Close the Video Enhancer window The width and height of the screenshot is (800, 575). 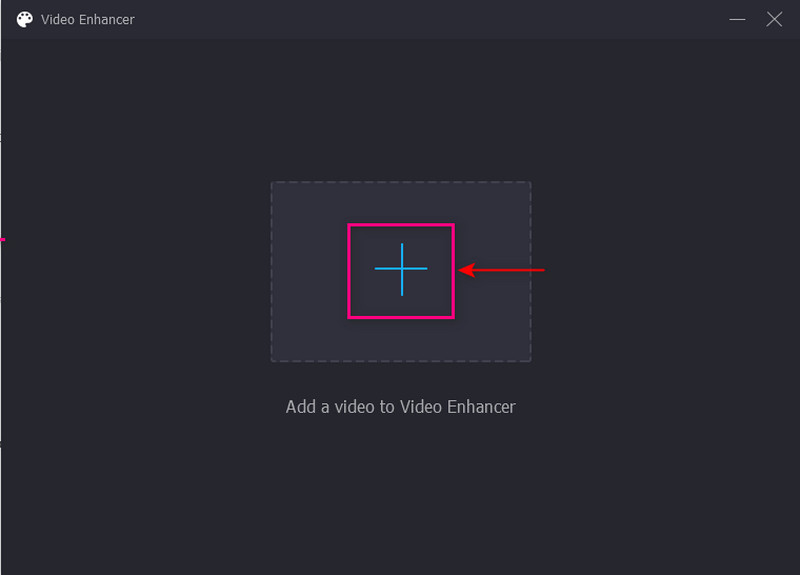[x=774, y=19]
